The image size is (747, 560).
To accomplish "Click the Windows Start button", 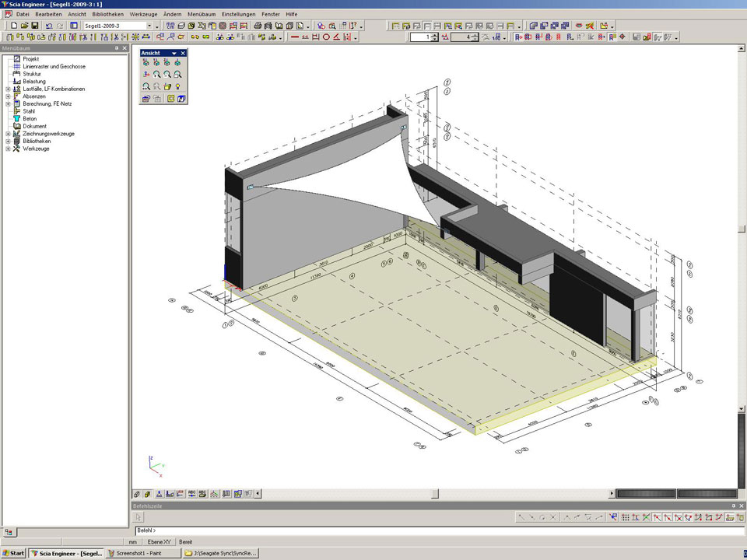I will [x=13, y=553].
